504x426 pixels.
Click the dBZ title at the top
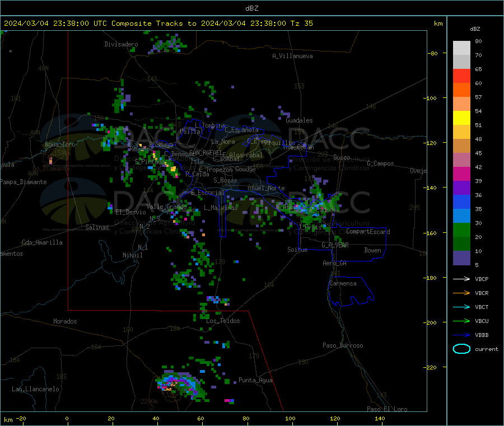click(251, 8)
